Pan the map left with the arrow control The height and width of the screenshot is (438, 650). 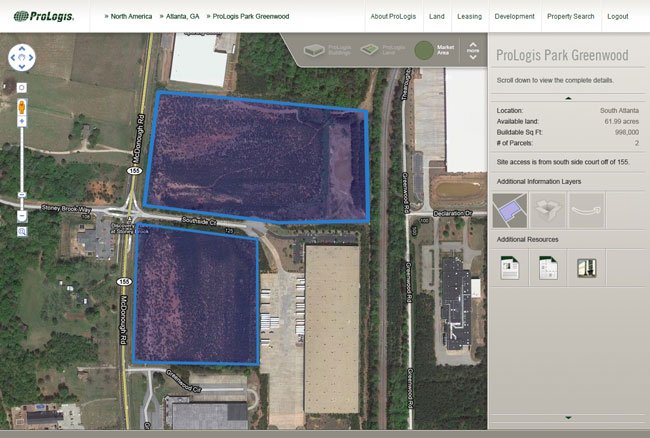tap(13, 58)
